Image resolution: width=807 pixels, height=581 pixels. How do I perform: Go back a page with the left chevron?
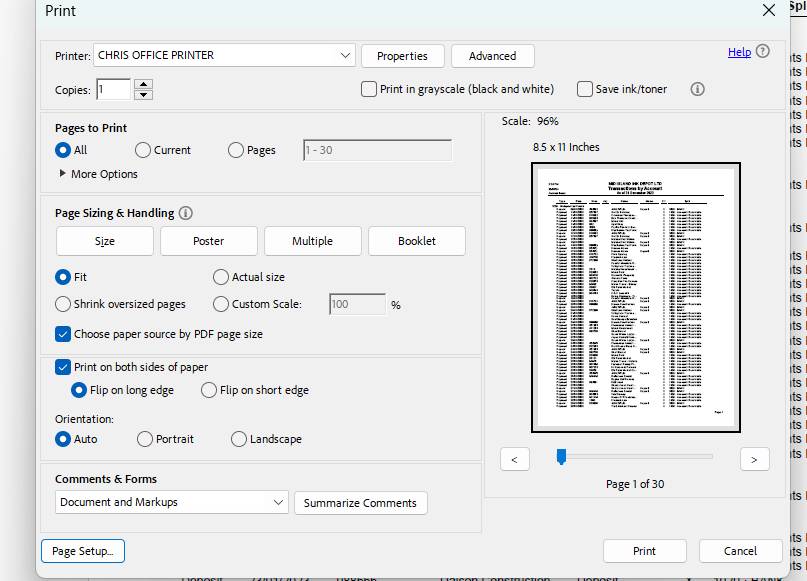pos(515,458)
